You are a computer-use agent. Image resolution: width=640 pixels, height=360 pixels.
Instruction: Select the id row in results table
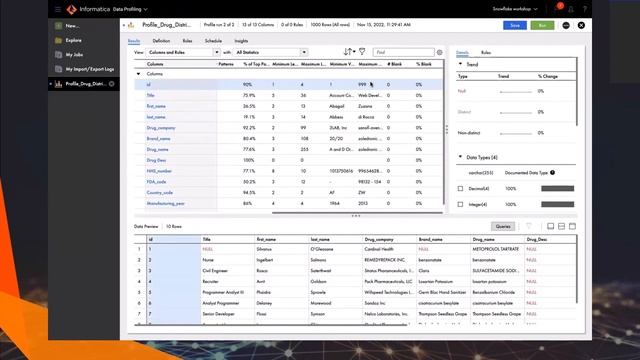point(288,84)
